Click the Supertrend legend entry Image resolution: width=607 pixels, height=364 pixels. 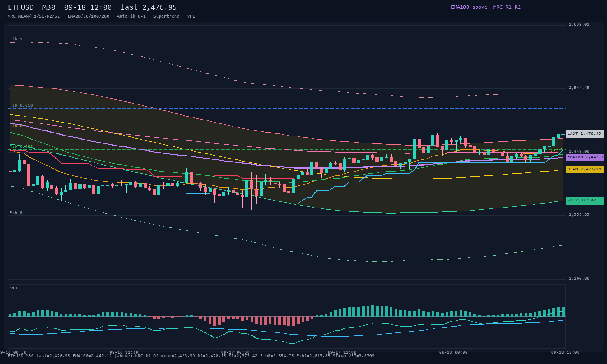(x=166, y=16)
